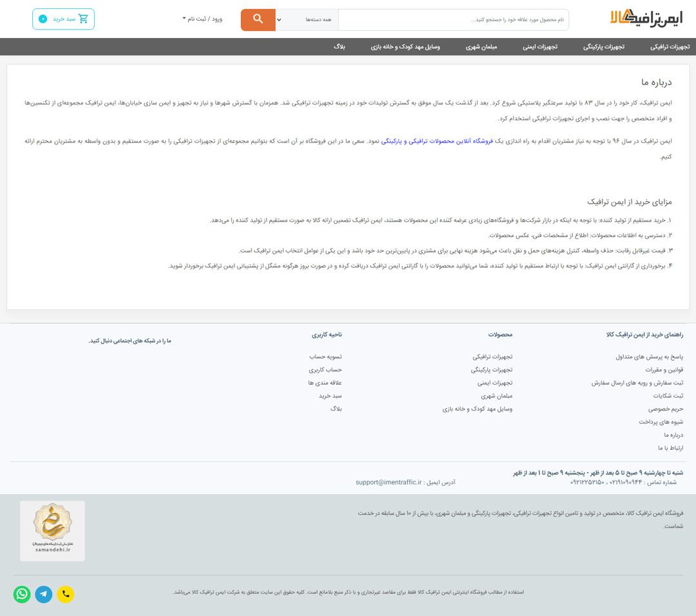
Task: Click the مزایای خرید از ایمن ترافیک heading
Action: (630, 202)
